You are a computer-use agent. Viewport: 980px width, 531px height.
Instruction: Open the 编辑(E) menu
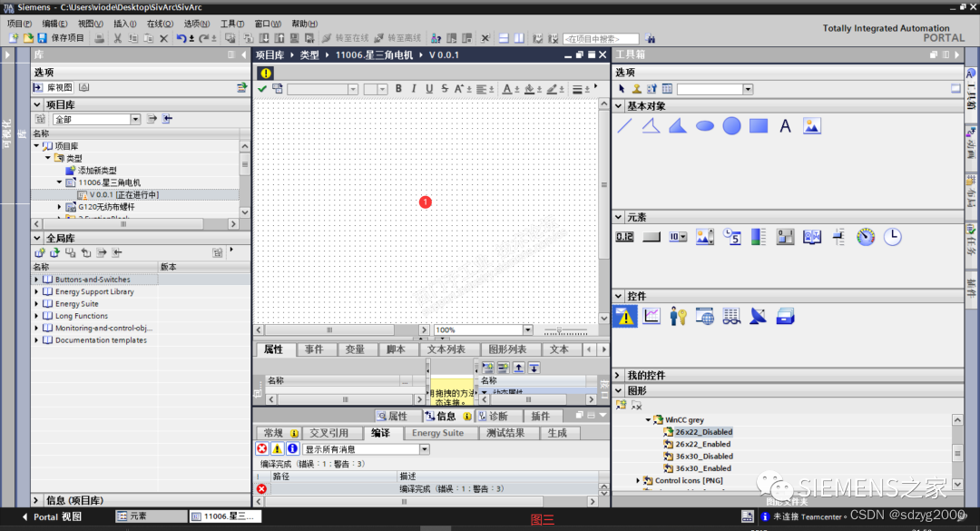coord(55,24)
